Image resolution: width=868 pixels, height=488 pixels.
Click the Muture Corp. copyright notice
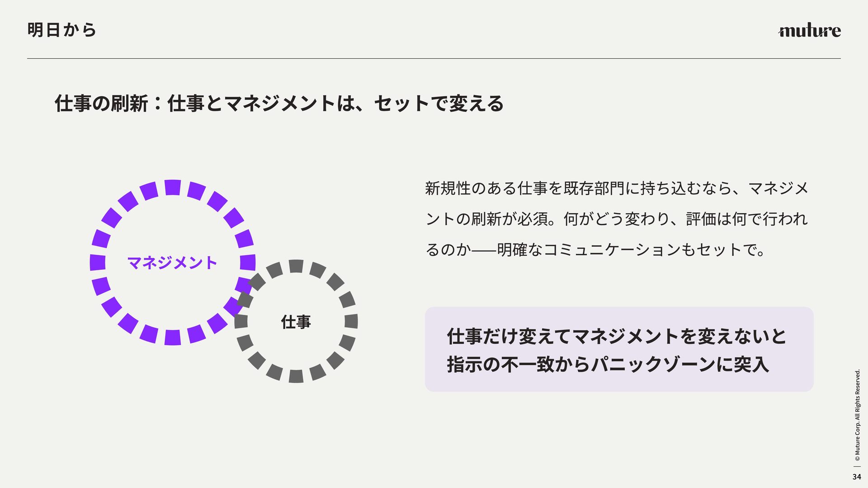point(857,415)
